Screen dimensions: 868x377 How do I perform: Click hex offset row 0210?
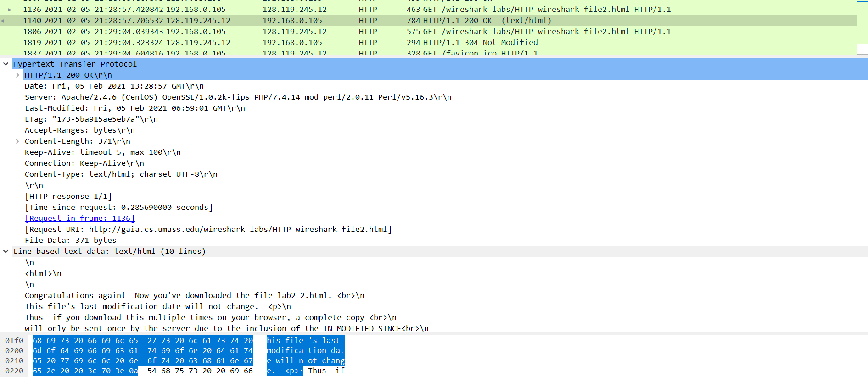(14, 360)
